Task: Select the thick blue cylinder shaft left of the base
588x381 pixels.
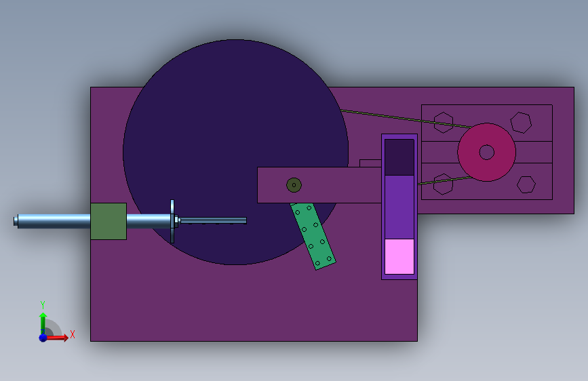Action: [54, 221]
